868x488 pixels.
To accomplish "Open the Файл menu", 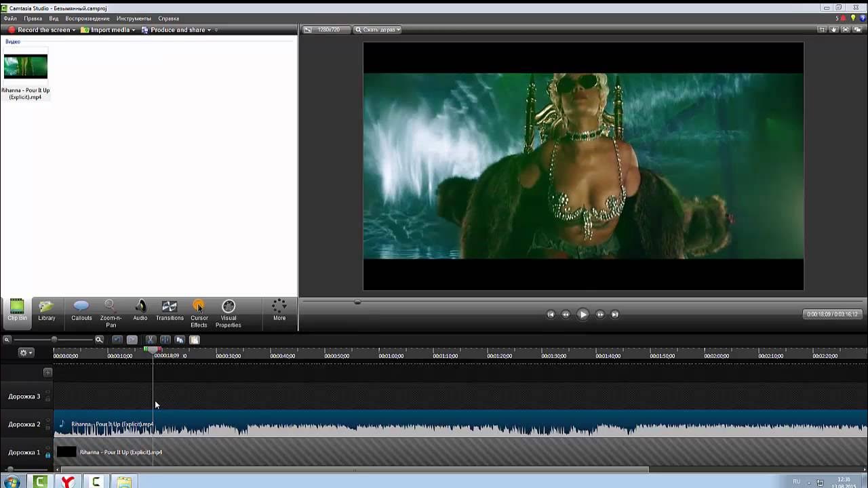I will [x=10, y=18].
